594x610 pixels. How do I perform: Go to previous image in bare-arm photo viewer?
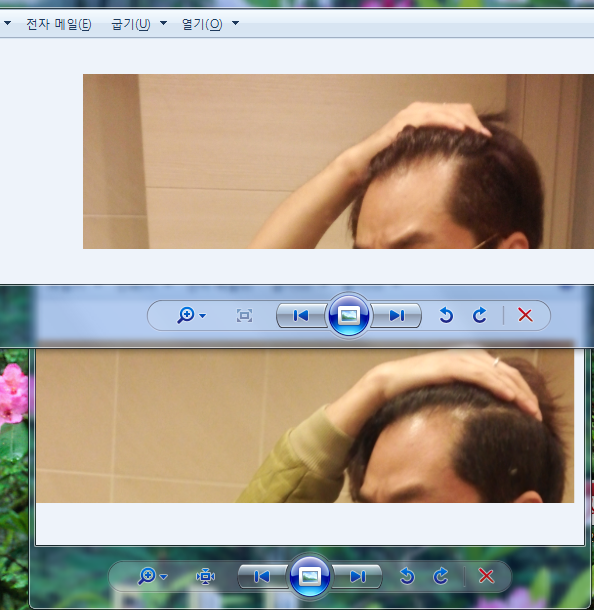click(x=301, y=316)
